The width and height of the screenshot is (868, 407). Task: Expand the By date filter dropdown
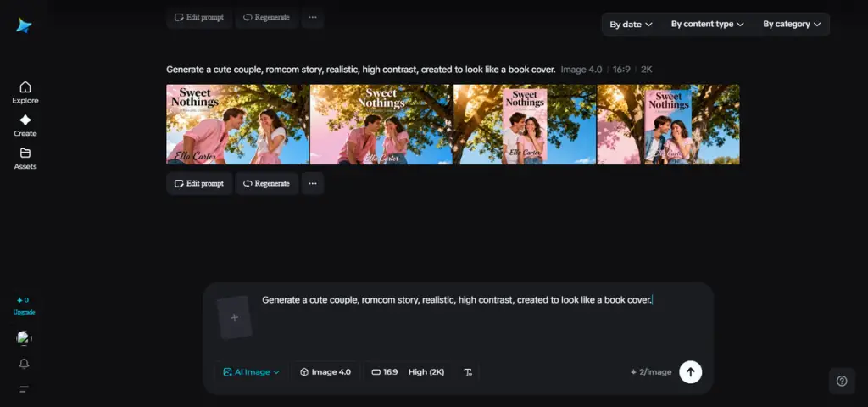631,25
